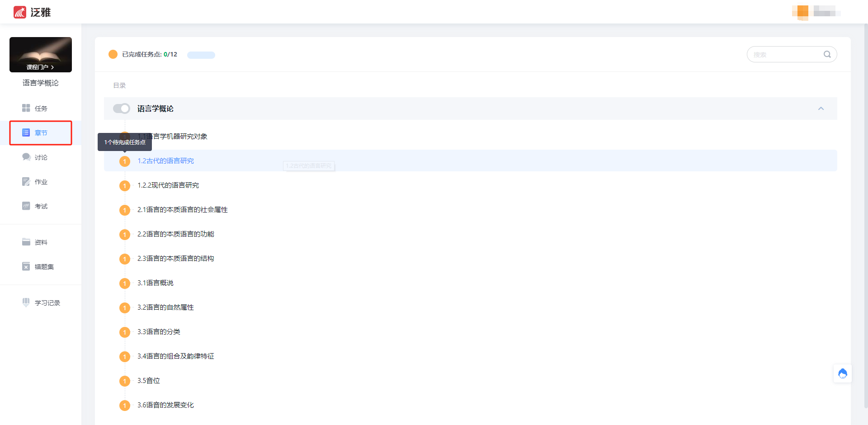Select chapter 3.5音位

coord(148,380)
